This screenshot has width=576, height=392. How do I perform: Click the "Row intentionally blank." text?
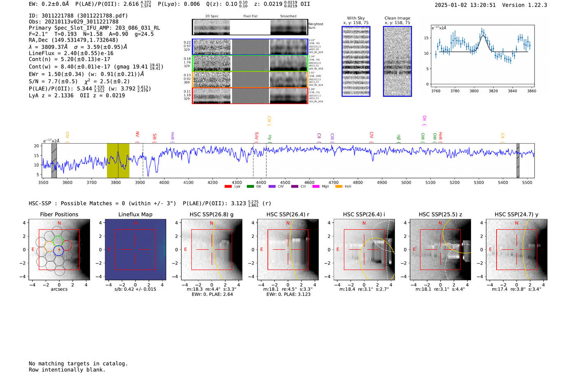click(67, 370)
